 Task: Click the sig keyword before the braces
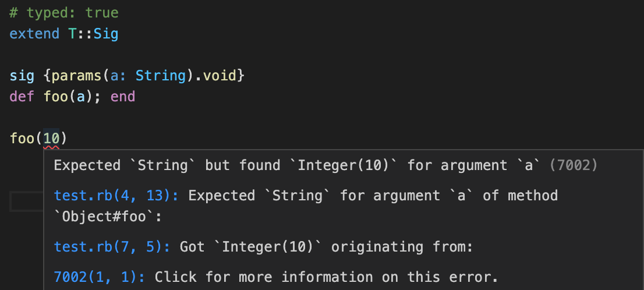point(22,76)
